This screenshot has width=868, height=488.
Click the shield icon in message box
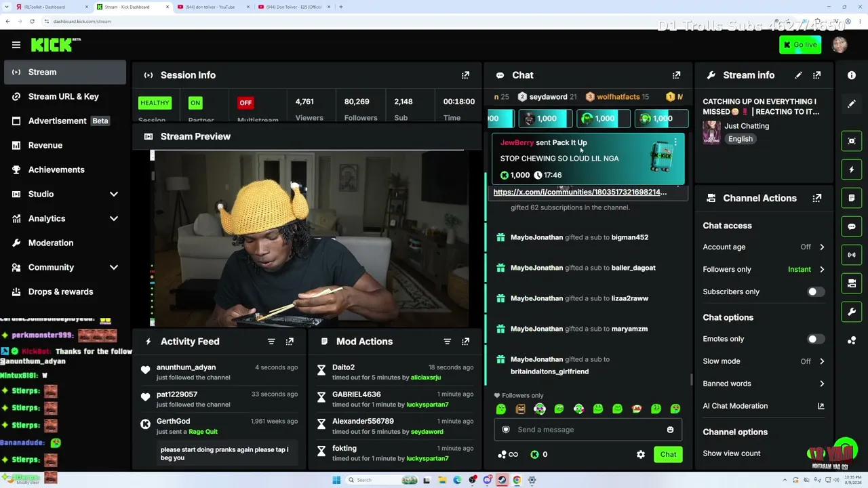coord(505,430)
